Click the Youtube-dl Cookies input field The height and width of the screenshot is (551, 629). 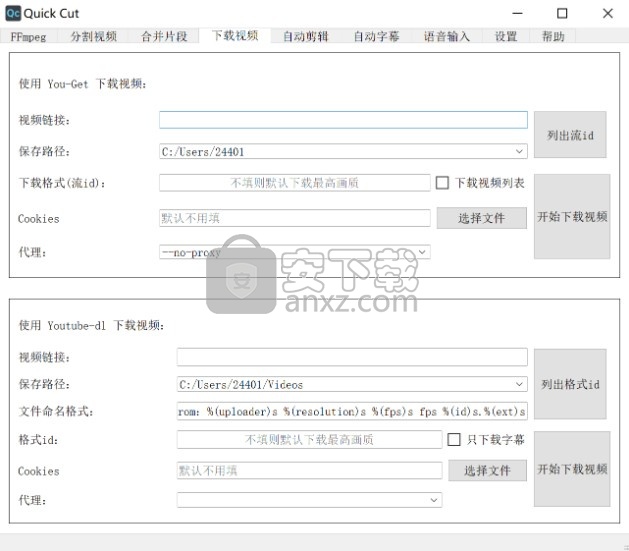pyautogui.click(x=309, y=470)
